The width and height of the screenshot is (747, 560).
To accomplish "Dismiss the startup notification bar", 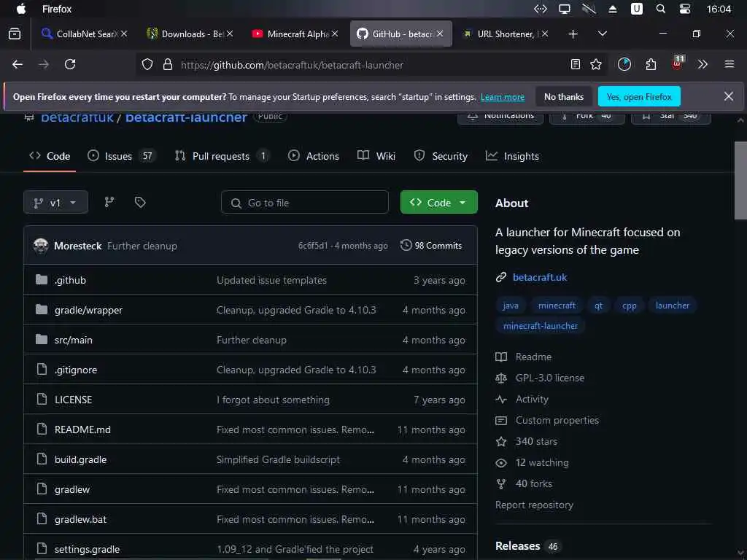I will click(x=729, y=97).
